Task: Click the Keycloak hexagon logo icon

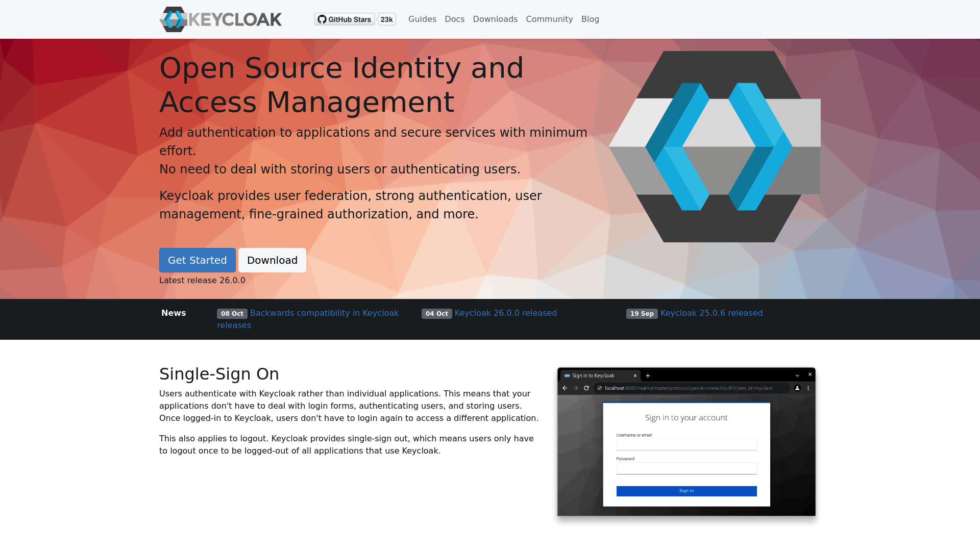Action: [x=173, y=19]
